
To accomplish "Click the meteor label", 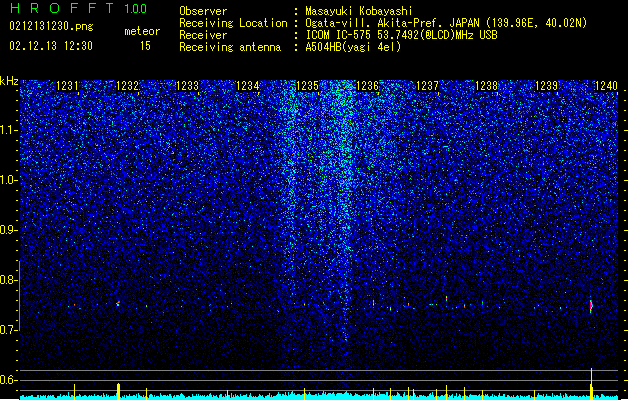I will [x=142, y=31].
